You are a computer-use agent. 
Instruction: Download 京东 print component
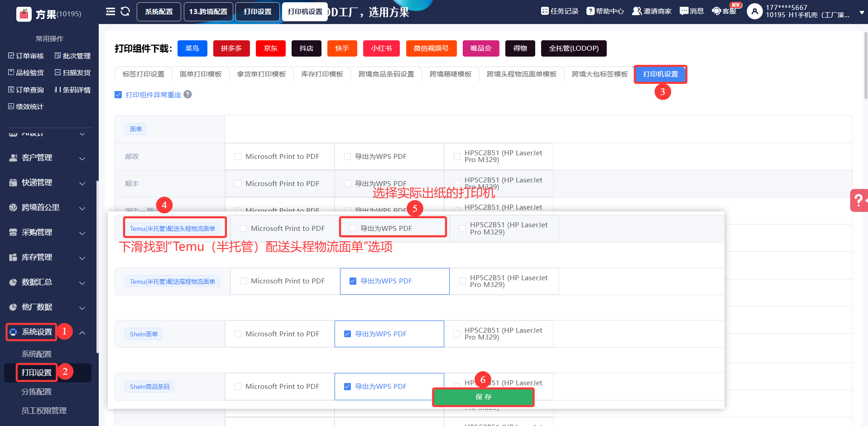pyautogui.click(x=271, y=48)
